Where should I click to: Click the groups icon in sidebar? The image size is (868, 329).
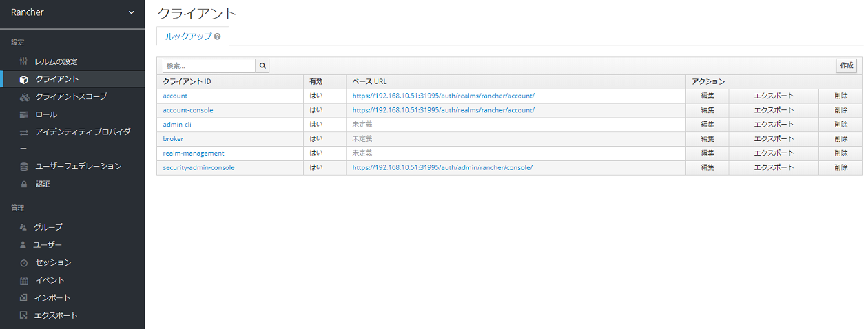[x=23, y=227]
